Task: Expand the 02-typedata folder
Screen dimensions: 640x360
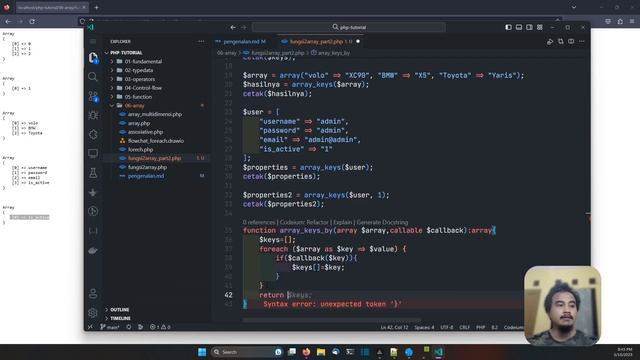Action: pos(139,70)
